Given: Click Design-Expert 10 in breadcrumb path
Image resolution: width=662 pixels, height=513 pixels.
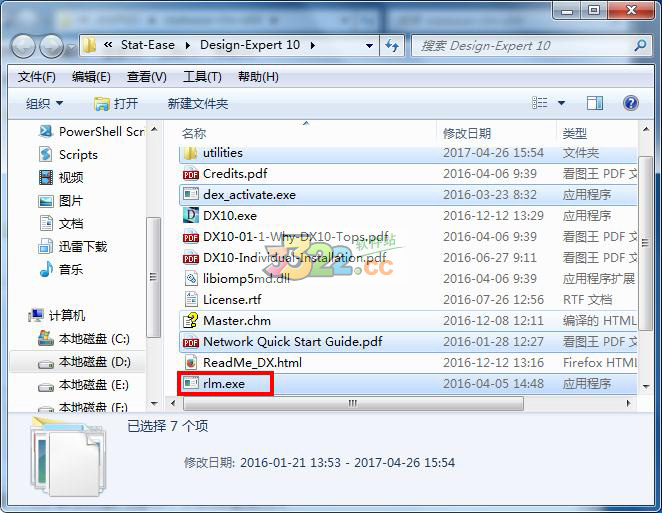Looking at the screenshot, I should pyautogui.click(x=250, y=45).
